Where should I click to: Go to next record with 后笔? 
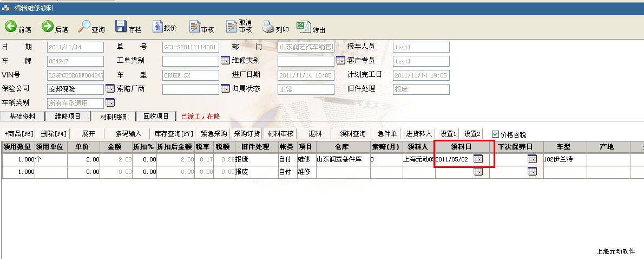tap(48, 27)
